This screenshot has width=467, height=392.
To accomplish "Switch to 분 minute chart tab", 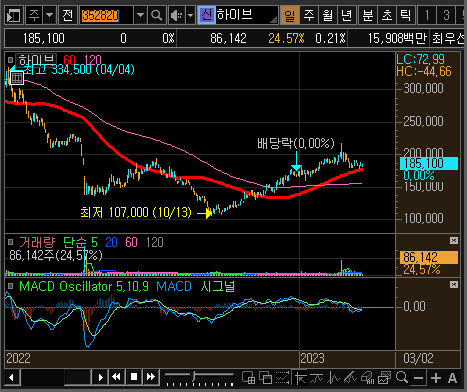I will click(368, 15).
